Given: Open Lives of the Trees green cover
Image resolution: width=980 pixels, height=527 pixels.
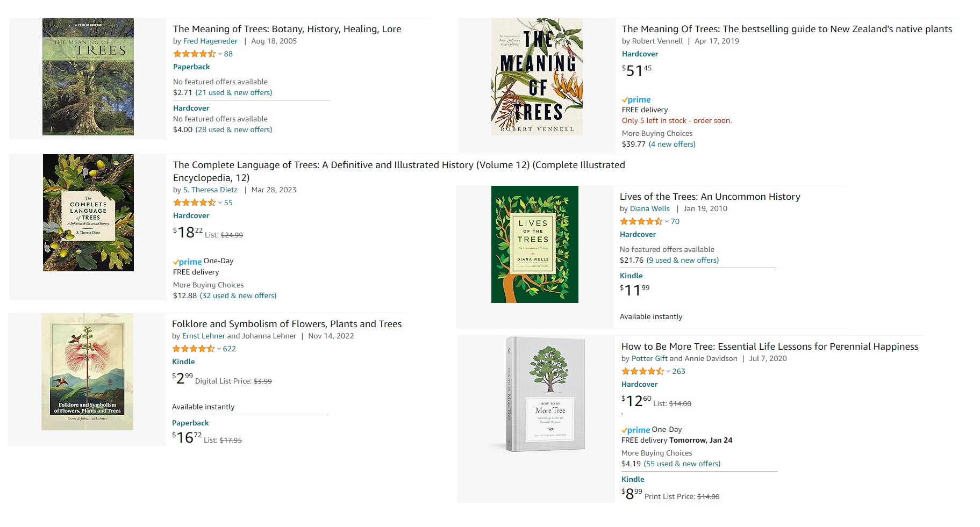Looking at the screenshot, I should (535, 244).
